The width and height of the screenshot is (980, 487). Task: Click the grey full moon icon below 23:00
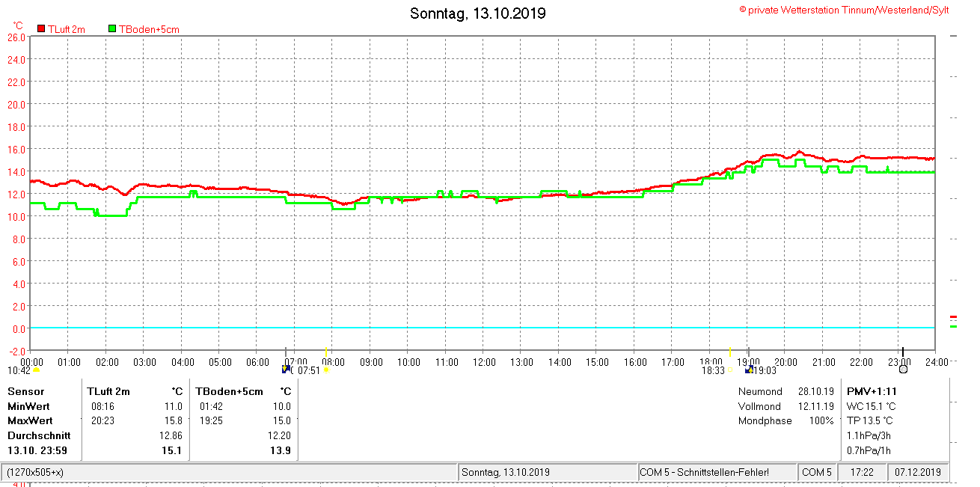(903, 370)
